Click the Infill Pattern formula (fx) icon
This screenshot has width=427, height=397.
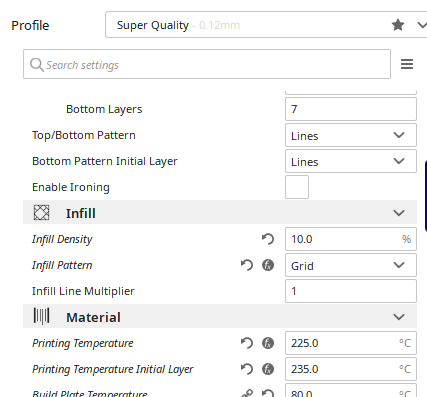click(x=268, y=265)
